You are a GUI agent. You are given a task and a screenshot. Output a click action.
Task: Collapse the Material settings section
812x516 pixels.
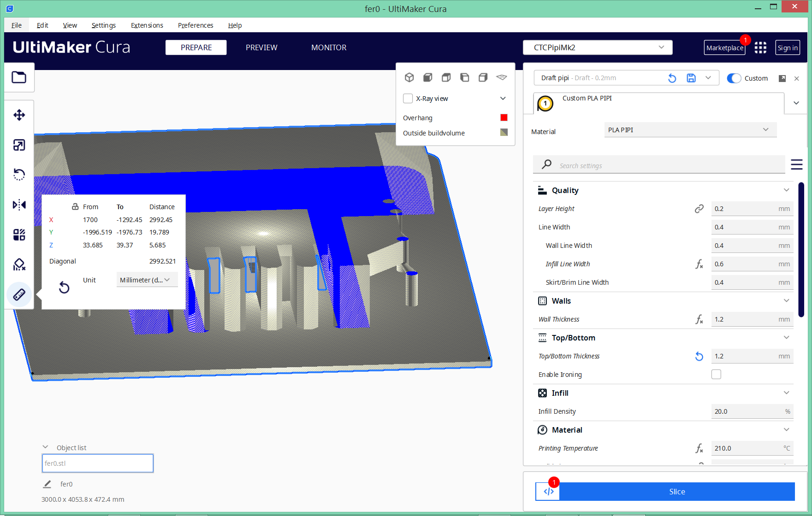[786, 430]
